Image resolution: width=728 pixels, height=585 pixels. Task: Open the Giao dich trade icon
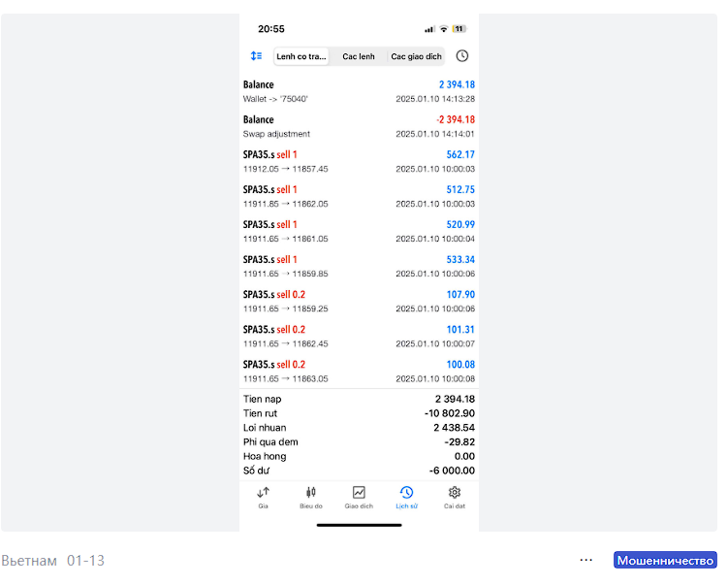(x=359, y=497)
